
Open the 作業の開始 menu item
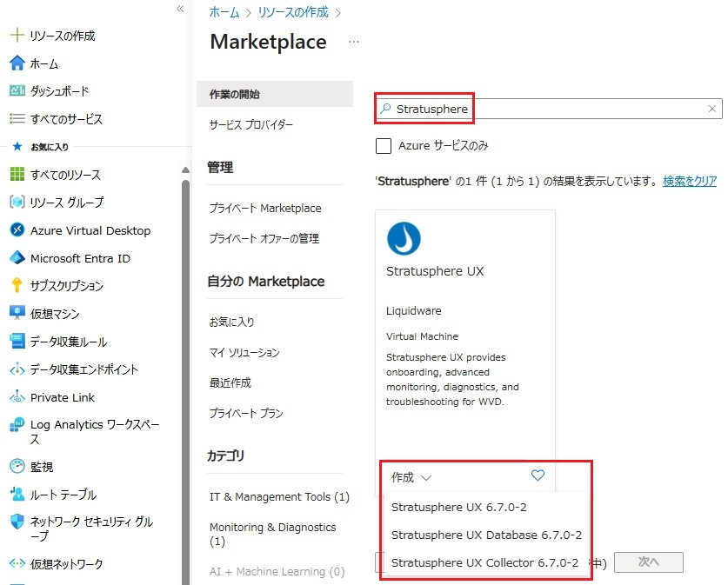click(275, 94)
